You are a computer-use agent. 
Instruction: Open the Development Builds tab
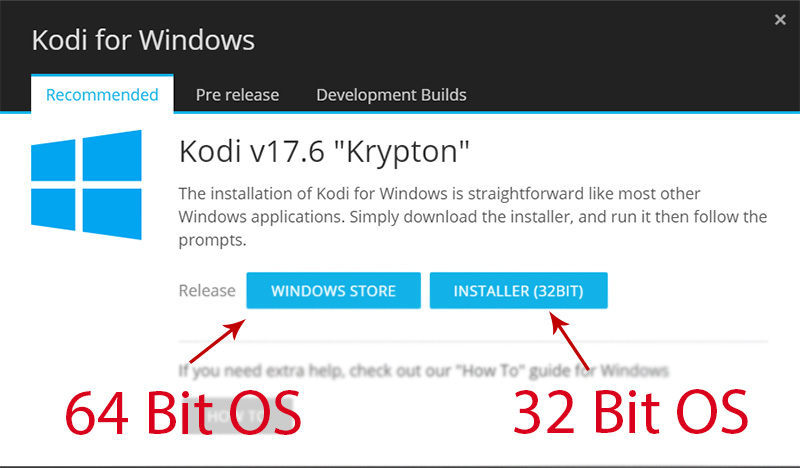[391, 94]
